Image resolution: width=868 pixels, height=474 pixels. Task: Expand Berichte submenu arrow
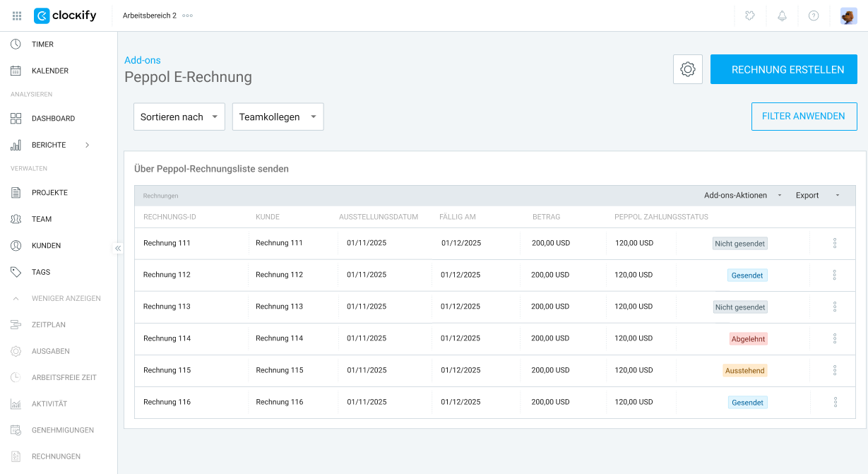[x=88, y=145]
